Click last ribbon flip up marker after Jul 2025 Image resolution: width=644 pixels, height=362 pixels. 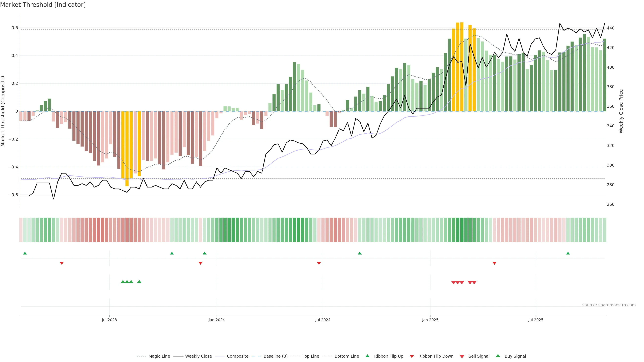tap(568, 253)
